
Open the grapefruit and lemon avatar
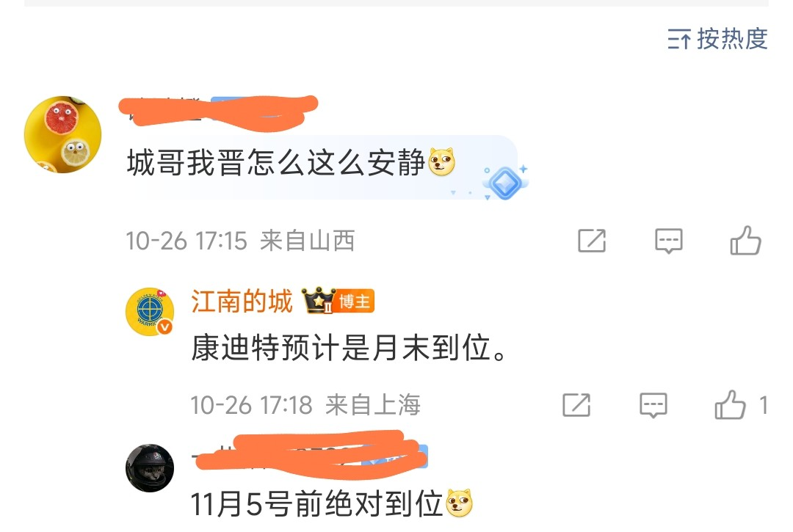(62, 134)
